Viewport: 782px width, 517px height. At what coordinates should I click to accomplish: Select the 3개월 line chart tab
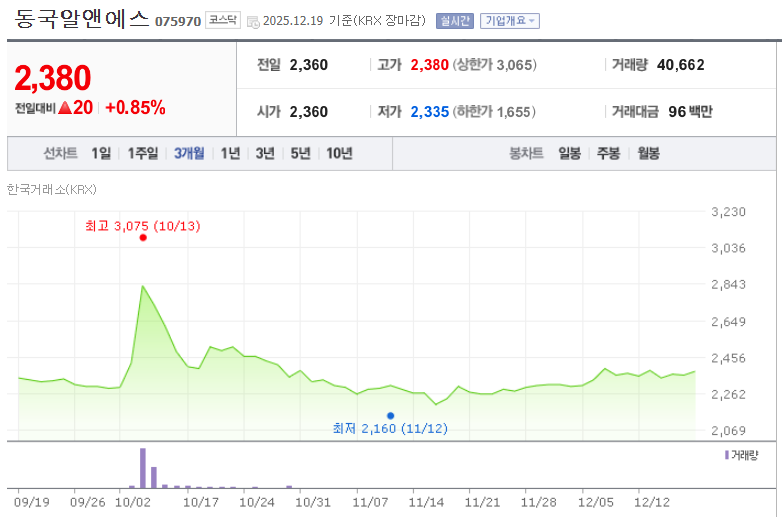coord(189,154)
